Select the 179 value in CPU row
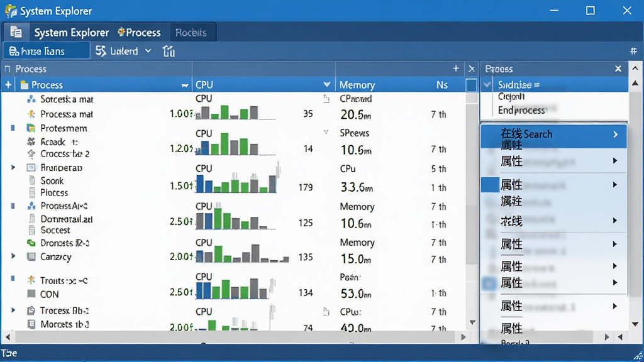The image size is (644, 362). click(306, 187)
